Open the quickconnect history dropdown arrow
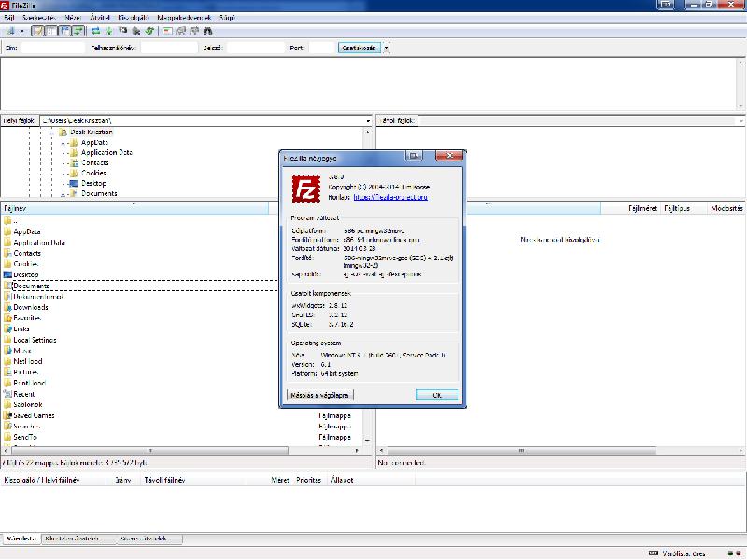This screenshot has height=560, width=747. tap(386, 48)
